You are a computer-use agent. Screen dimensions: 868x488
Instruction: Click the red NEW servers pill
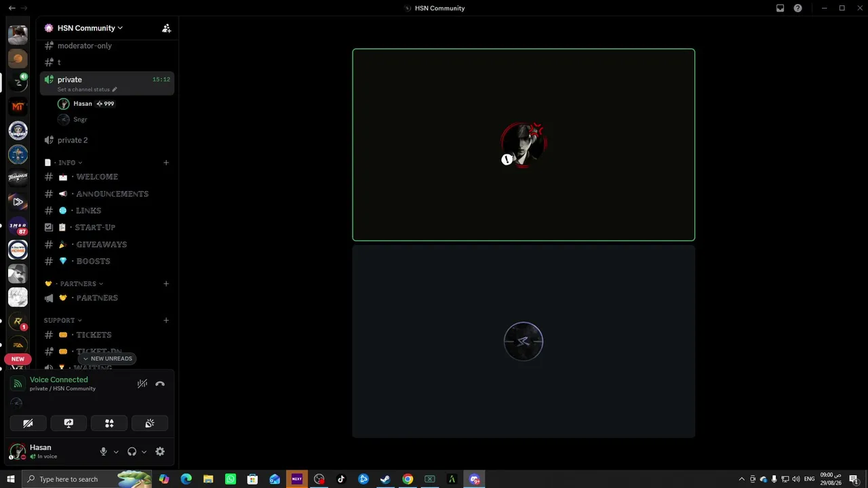(x=18, y=359)
